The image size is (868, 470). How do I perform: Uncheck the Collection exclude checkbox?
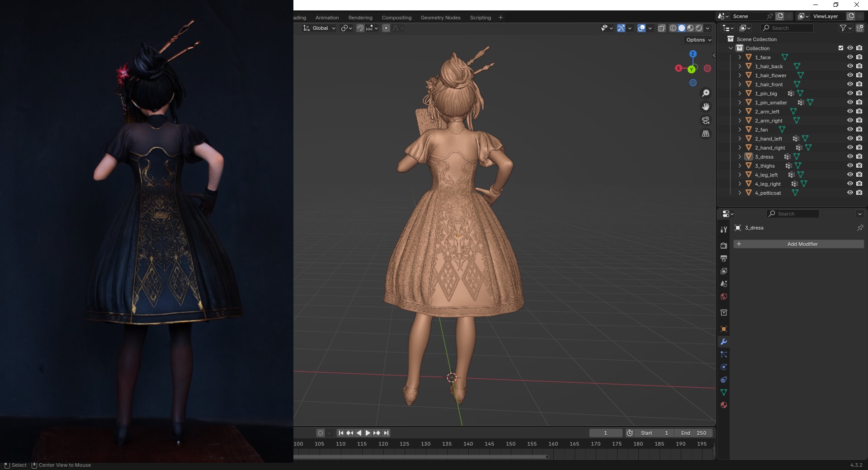[x=841, y=48]
